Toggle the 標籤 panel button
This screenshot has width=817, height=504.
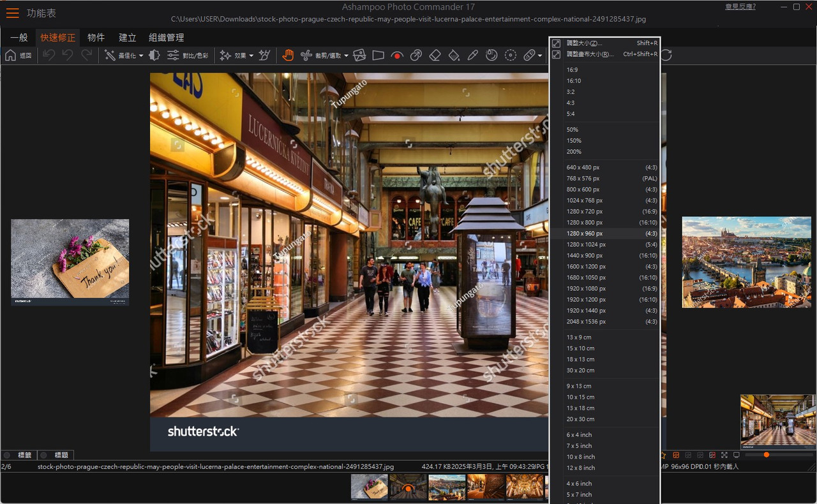[x=18, y=455]
